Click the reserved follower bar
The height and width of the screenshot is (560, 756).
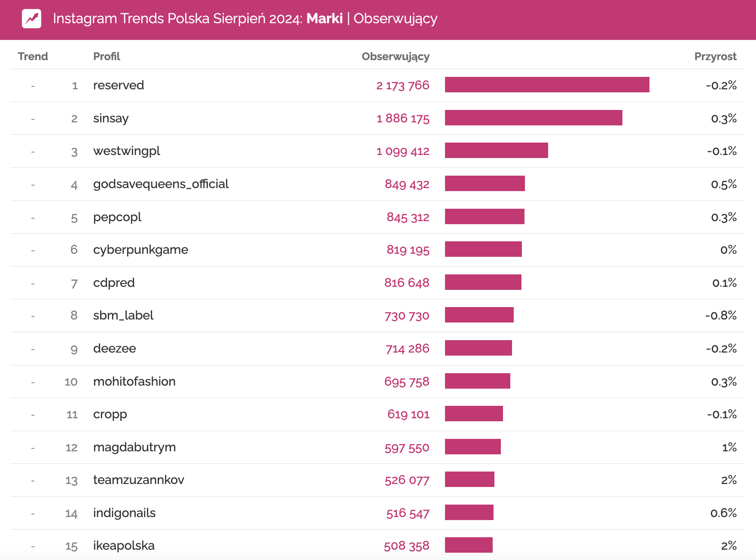click(547, 85)
